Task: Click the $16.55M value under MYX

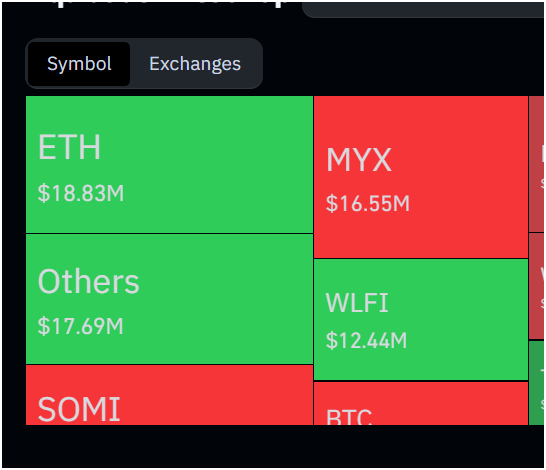Action: coord(368,203)
